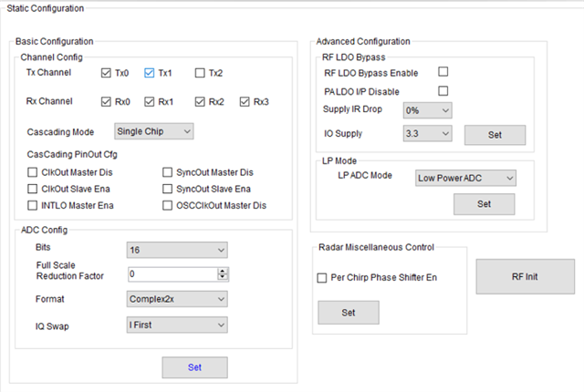Check OSCClkOut Master Dis option
The image size is (584, 392).
point(167,205)
